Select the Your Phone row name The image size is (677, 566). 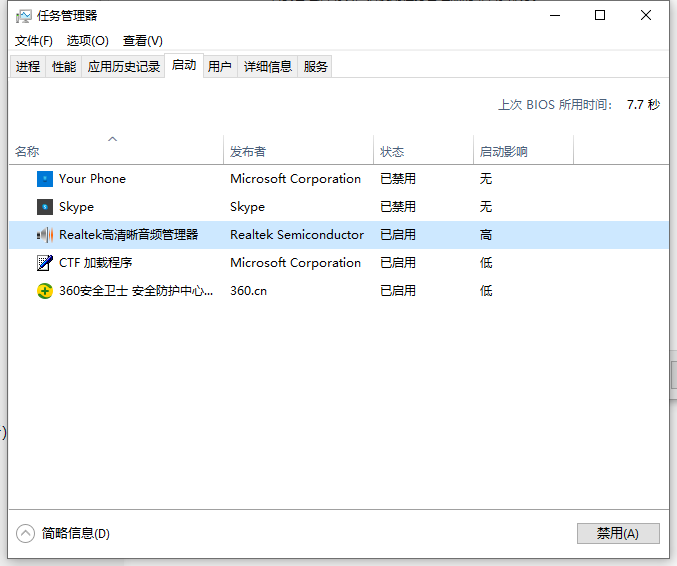(92, 179)
